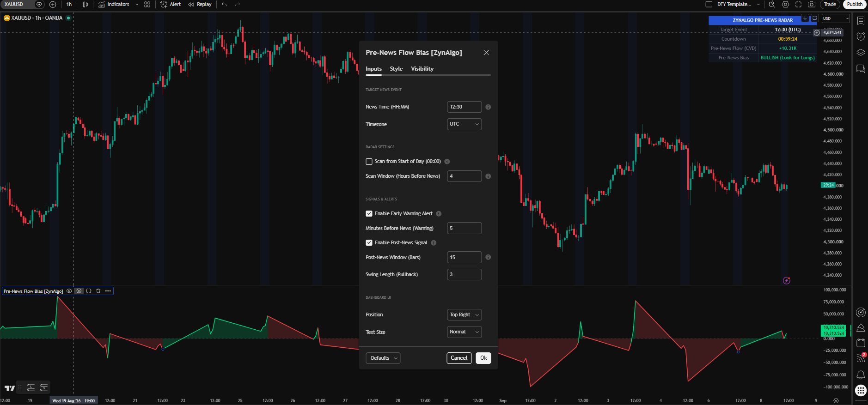Click the redo arrow icon

(x=238, y=5)
